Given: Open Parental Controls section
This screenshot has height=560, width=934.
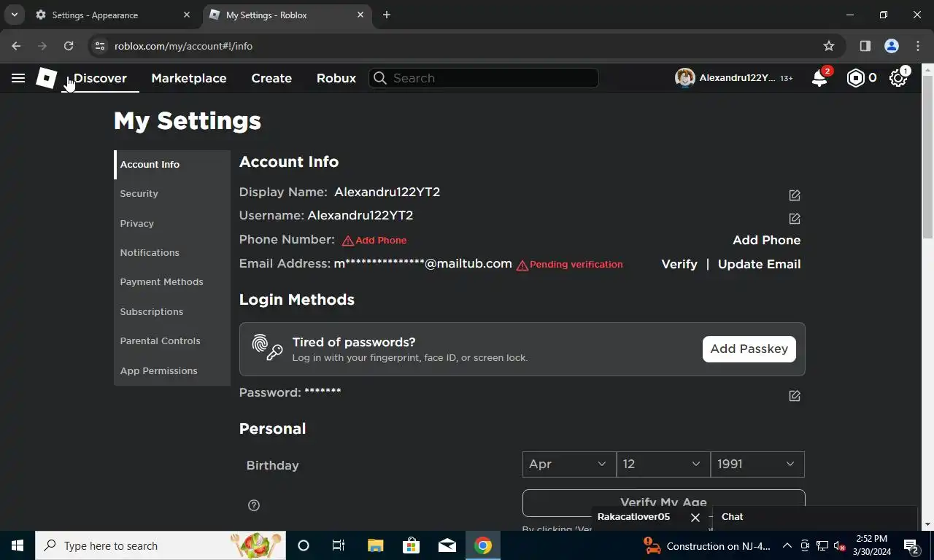Looking at the screenshot, I should [x=172, y=341].
